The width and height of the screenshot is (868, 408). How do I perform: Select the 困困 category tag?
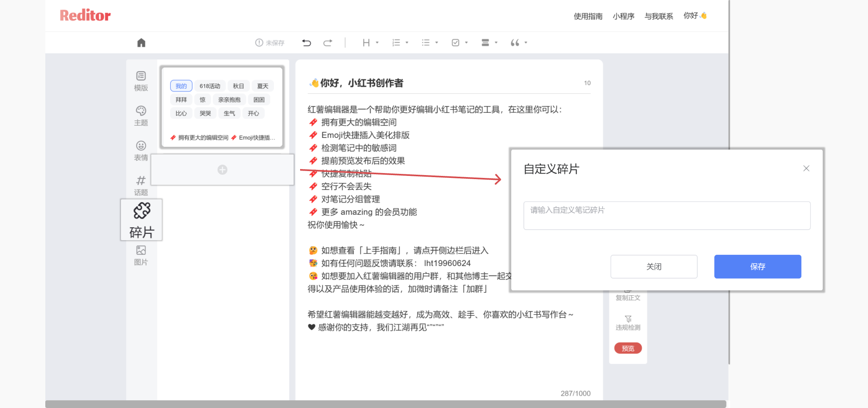tap(259, 99)
